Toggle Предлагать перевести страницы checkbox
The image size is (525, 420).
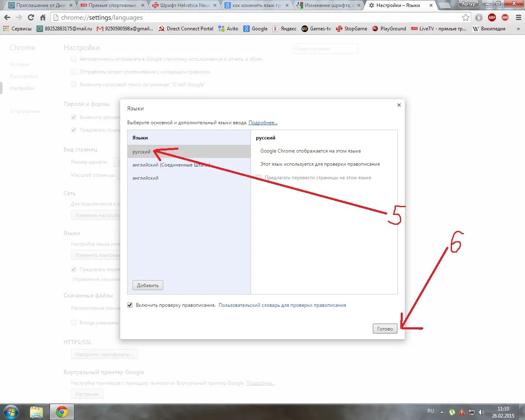(x=258, y=178)
